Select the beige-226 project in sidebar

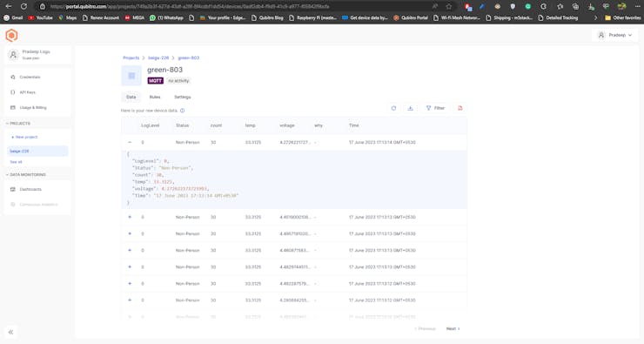37,152
